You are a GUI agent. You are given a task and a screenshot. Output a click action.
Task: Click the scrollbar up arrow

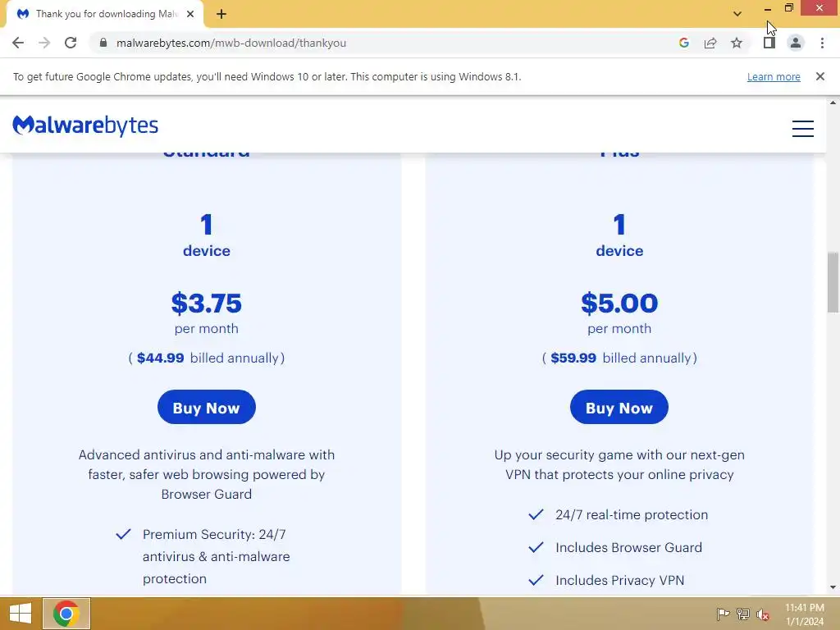833,103
